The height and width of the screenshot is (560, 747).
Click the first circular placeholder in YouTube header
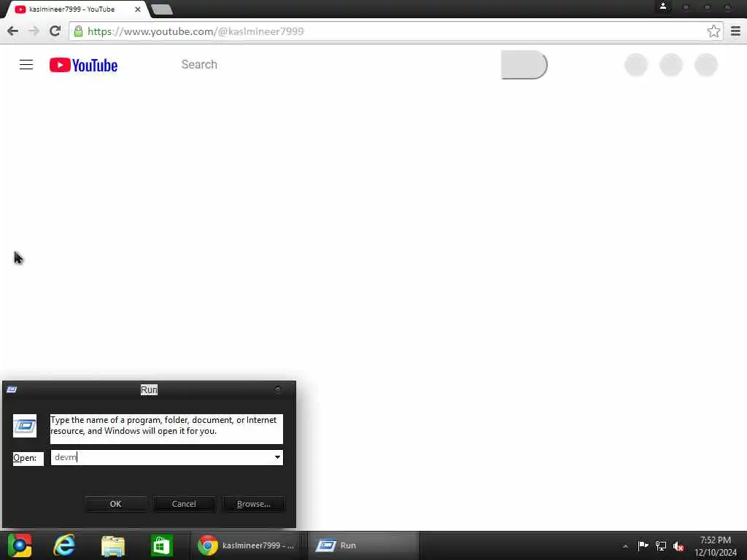coord(636,65)
